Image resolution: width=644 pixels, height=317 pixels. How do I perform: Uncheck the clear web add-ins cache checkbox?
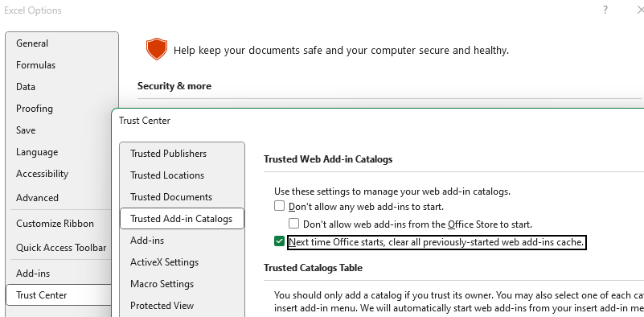[x=279, y=241]
